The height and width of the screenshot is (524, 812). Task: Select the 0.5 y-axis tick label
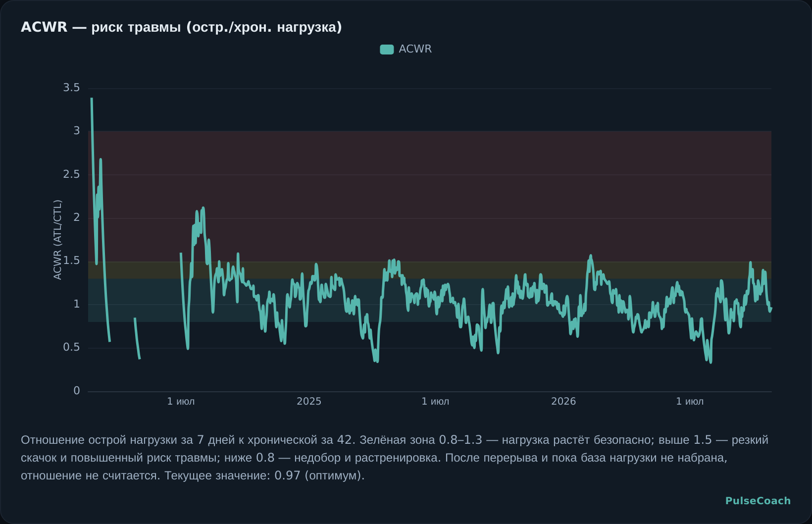click(x=71, y=347)
